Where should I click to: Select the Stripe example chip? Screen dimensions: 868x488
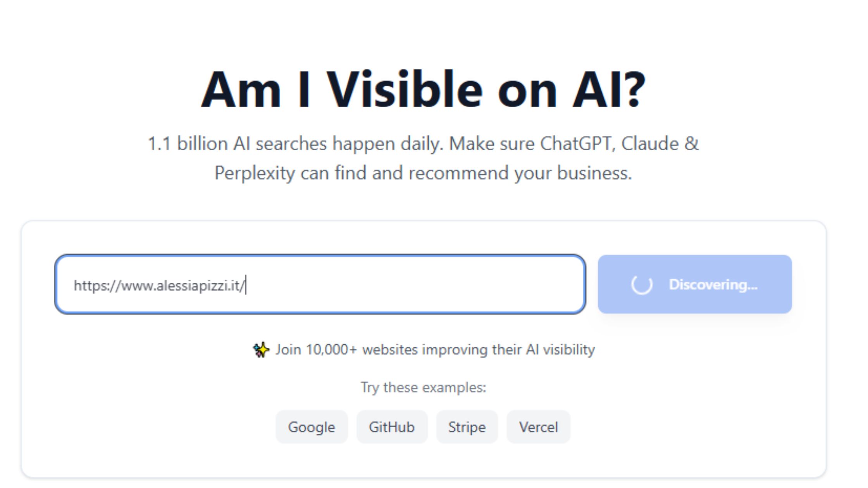[x=467, y=427]
